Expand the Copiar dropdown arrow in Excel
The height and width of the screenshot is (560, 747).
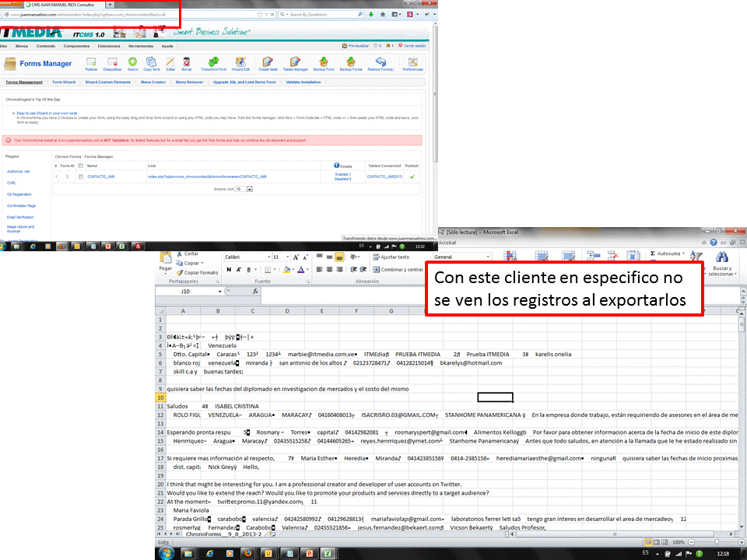202,264
